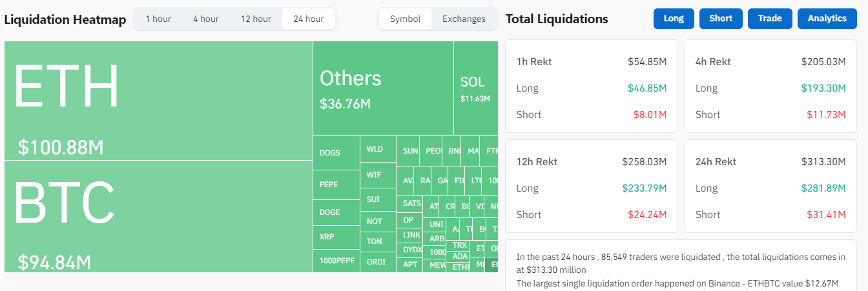The image size is (868, 291).
Task: Toggle heatmap view to Exchanges
Action: (464, 19)
